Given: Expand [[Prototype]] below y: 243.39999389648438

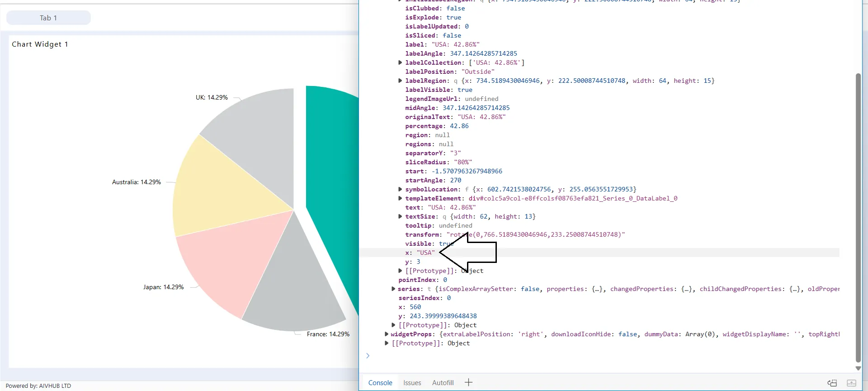Looking at the screenshot, I should pyautogui.click(x=393, y=325).
